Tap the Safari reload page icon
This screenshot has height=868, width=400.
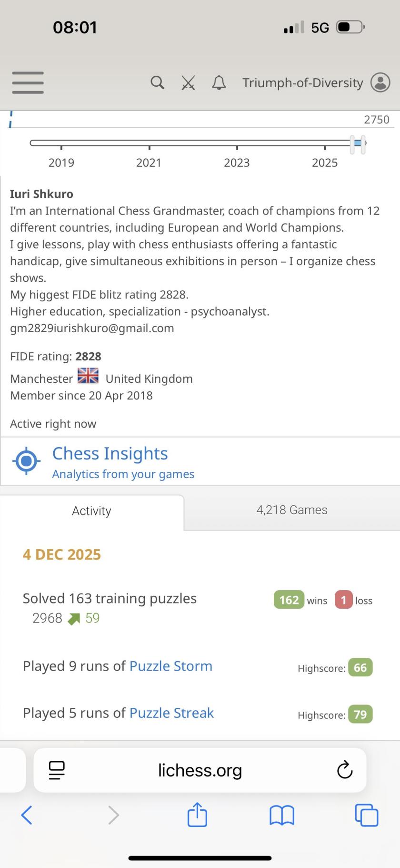pyautogui.click(x=344, y=770)
